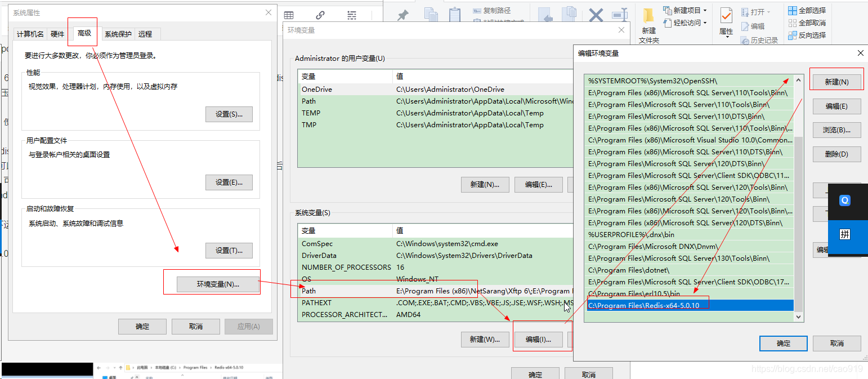Click the list format icon in editor toolbar
The height and width of the screenshot is (379, 868).
click(352, 15)
